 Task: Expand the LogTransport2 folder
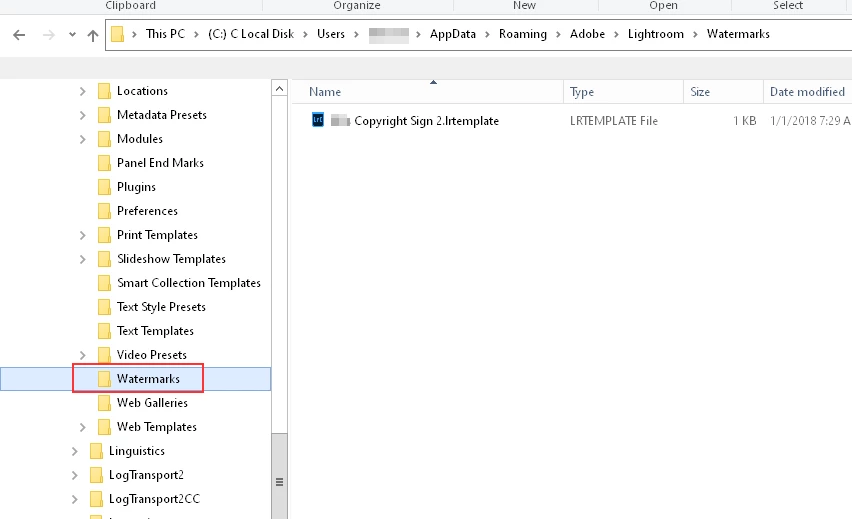(x=74, y=475)
